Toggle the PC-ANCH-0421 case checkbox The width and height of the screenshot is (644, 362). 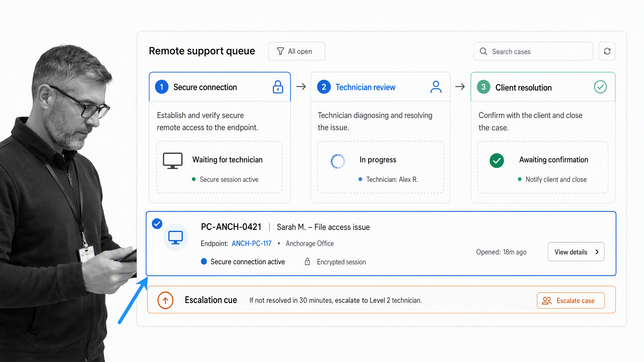157,224
